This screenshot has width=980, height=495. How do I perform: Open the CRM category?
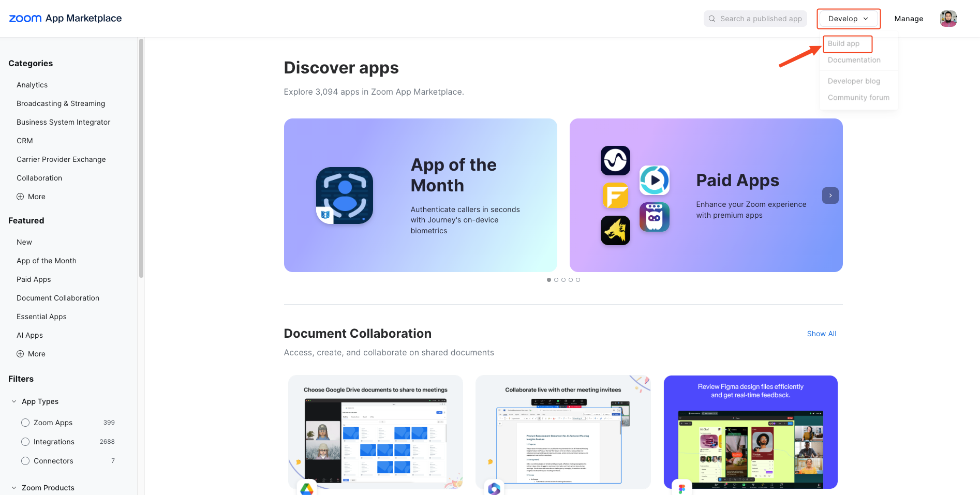click(24, 141)
